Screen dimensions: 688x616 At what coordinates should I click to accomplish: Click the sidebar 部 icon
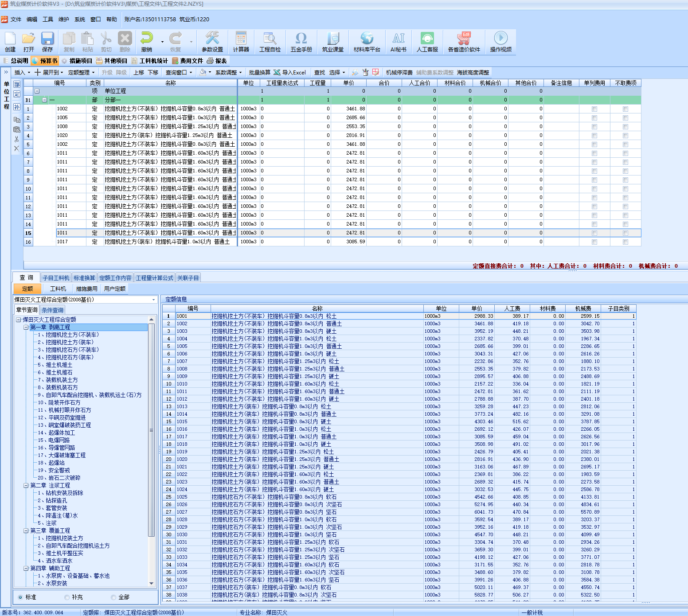coord(17,84)
